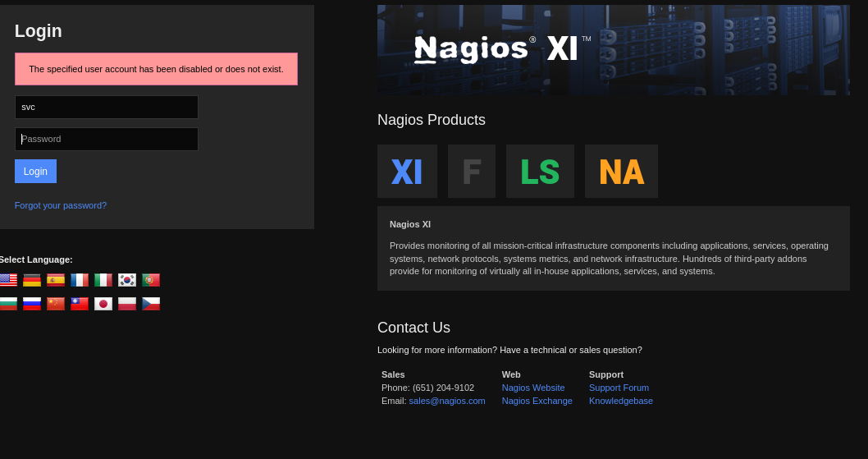Focus the Password input field
This screenshot has height=459, width=868.
pos(107,139)
